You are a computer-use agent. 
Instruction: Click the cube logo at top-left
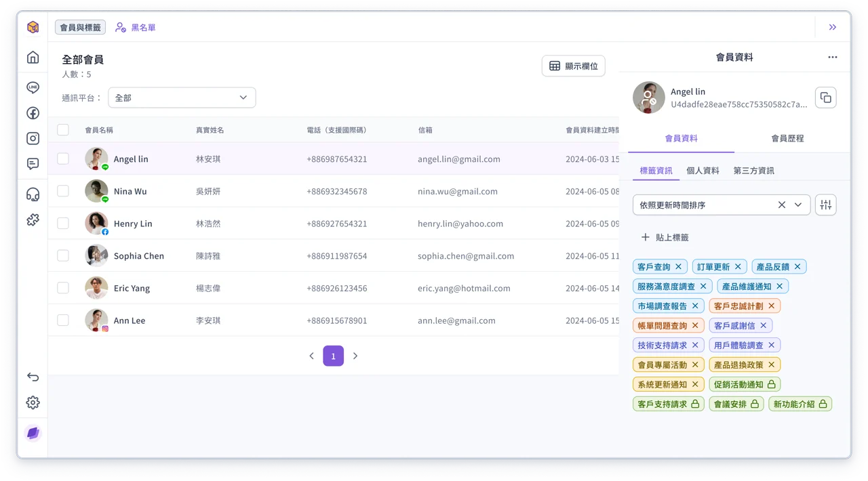pyautogui.click(x=33, y=27)
